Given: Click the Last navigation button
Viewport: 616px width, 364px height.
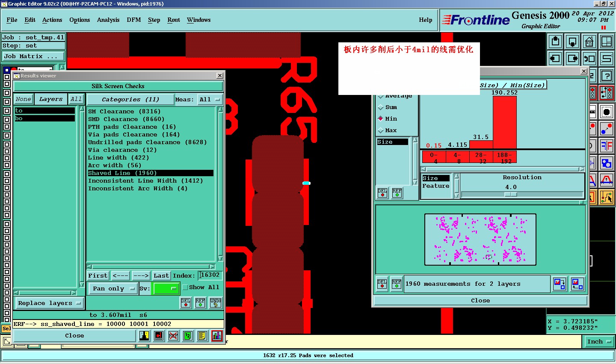Looking at the screenshot, I should click(161, 275).
